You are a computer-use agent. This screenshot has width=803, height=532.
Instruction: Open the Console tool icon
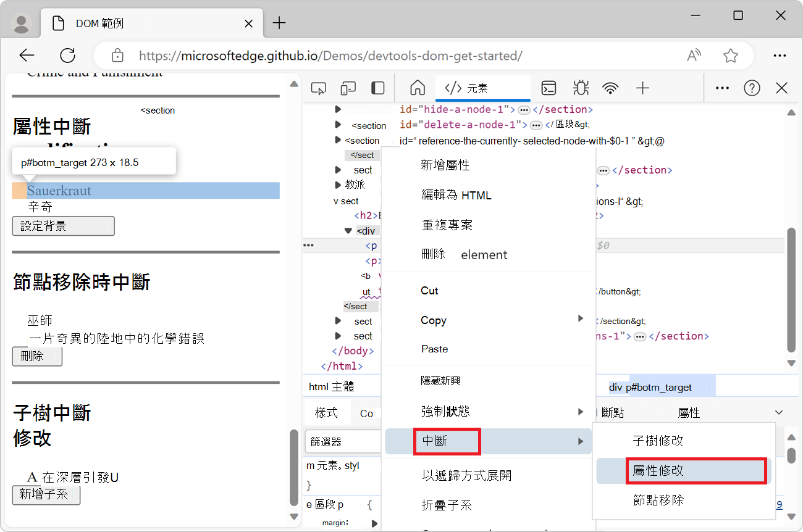click(549, 88)
